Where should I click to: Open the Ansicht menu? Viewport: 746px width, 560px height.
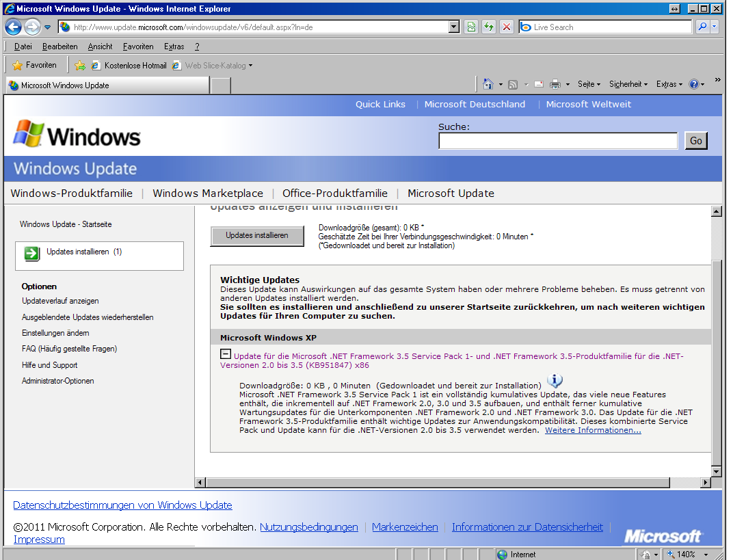[101, 46]
